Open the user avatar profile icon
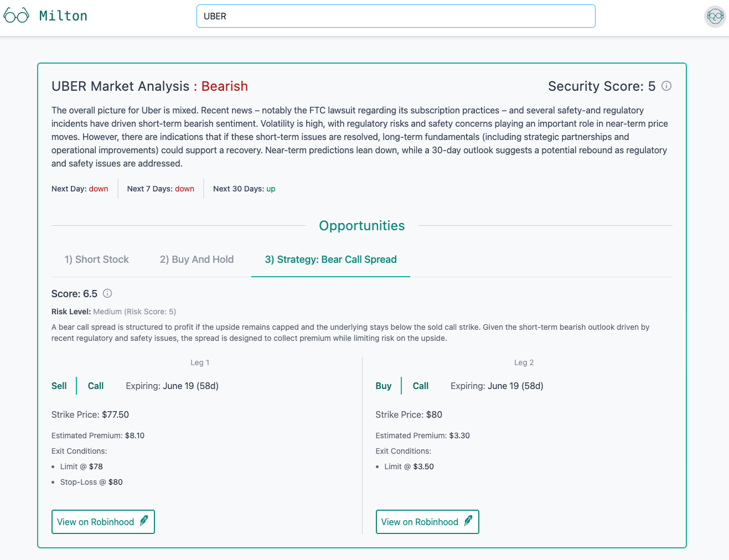729x560 pixels. tap(715, 17)
